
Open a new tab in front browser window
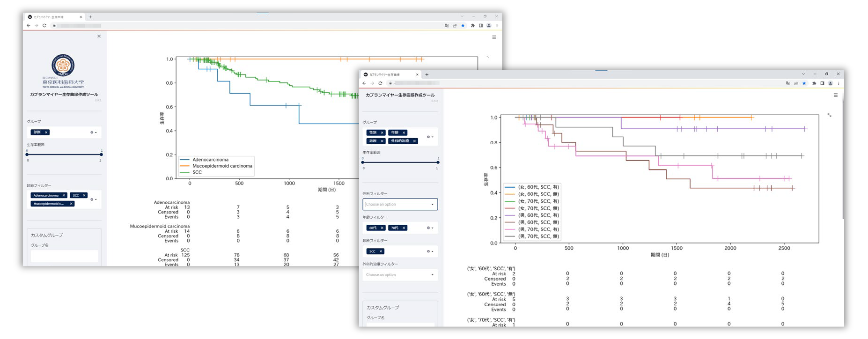click(427, 74)
